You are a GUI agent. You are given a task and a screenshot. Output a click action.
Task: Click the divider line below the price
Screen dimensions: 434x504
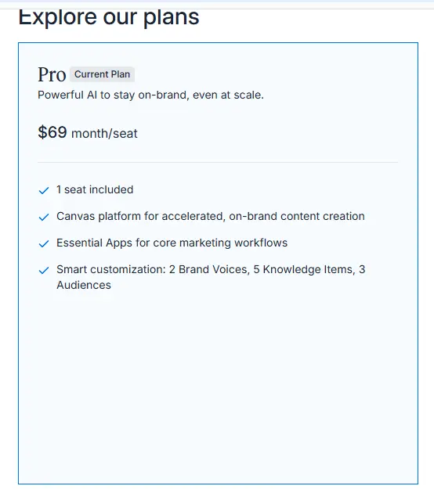click(x=218, y=162)
